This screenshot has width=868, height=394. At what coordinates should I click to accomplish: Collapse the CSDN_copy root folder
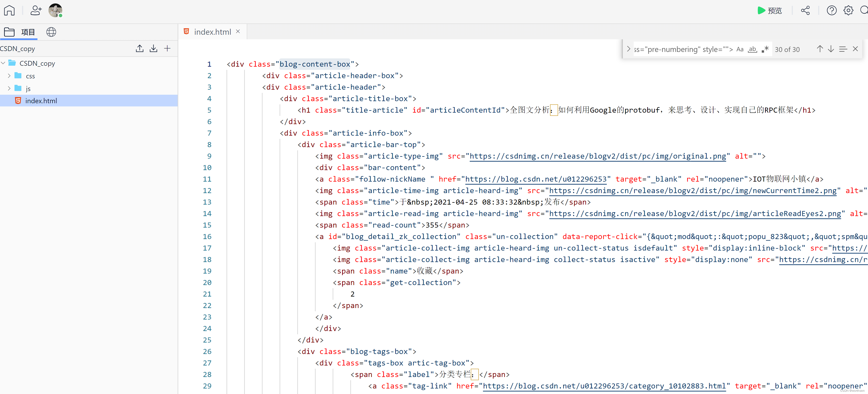[x=3, y=63]
